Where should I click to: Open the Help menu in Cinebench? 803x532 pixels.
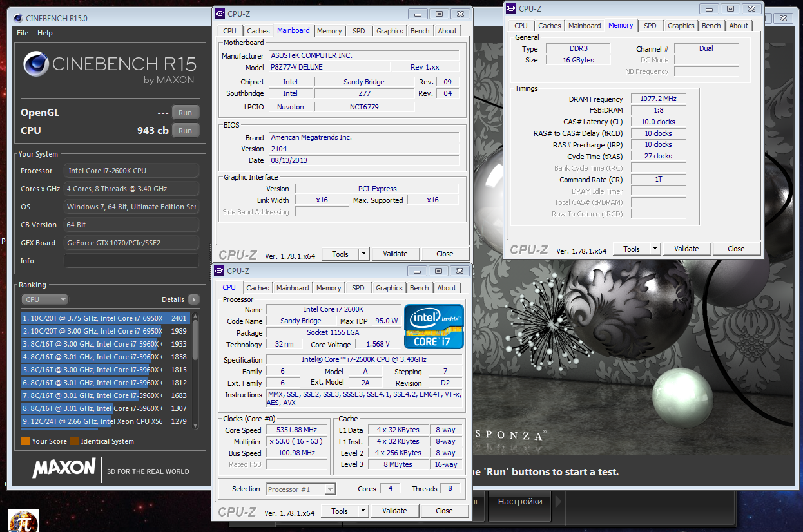tap(45, 33)
